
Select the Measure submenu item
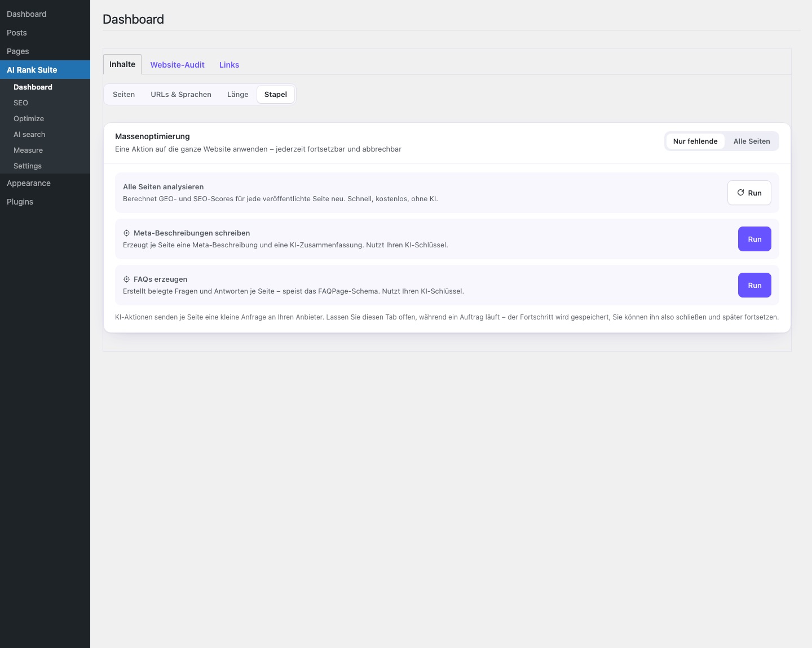(x=45, y=150)
